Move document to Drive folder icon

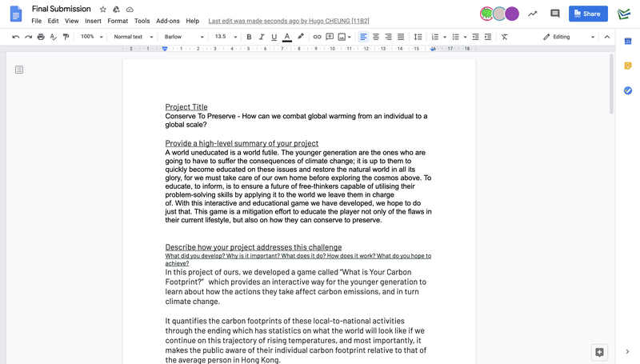click(116, 10)
